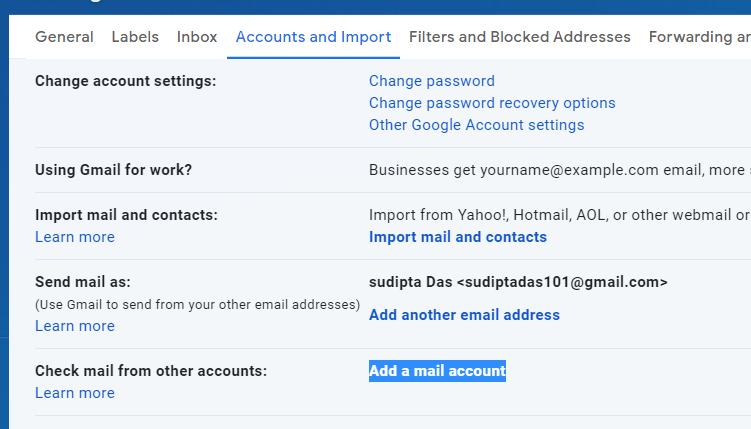Open the Labels settings tab
751x429 pixels.
click(x=135, y=37)
